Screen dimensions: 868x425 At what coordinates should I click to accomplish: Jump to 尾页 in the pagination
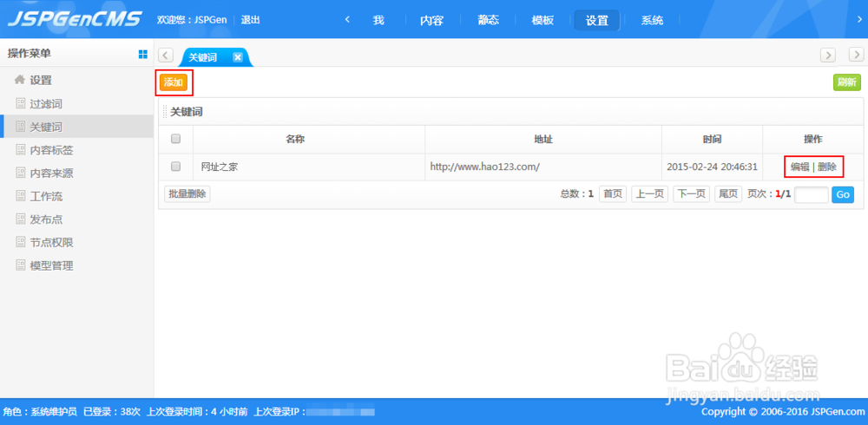(x=728, y=194)
